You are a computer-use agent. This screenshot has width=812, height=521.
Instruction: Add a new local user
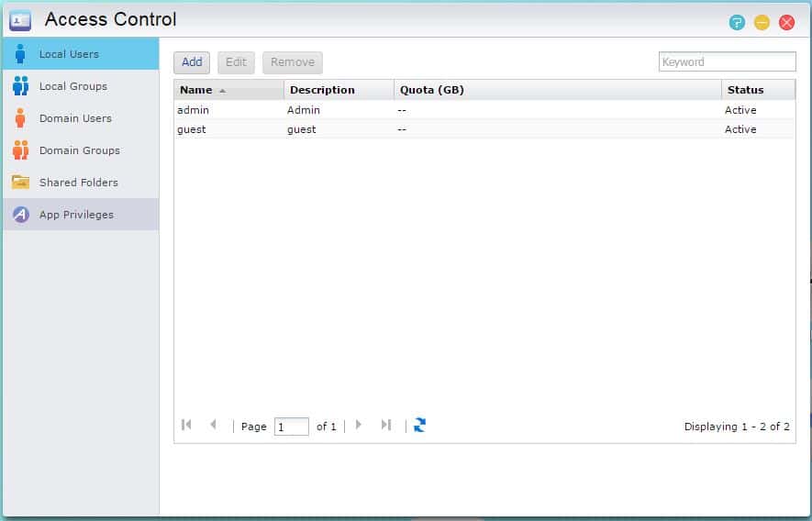pyautogui.click(x=192, y=62)
